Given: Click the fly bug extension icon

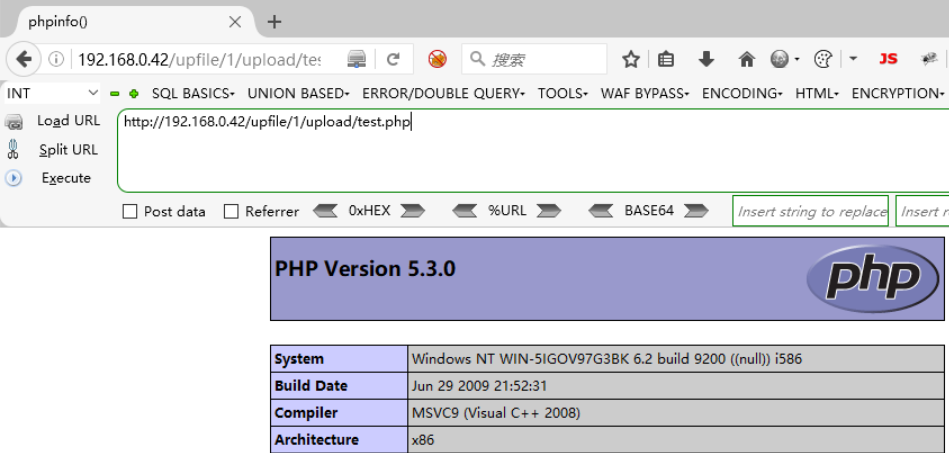Looking at the screenshot, I should point(929,59).
